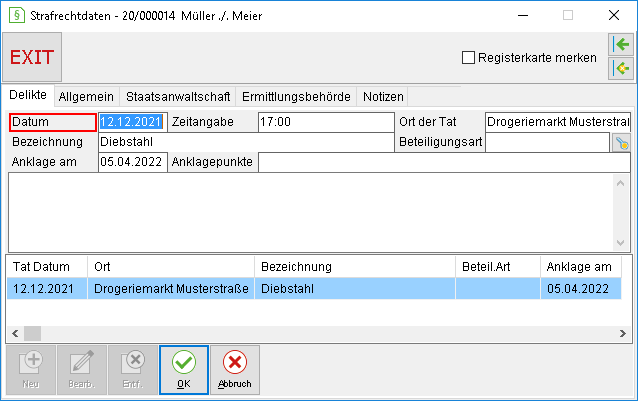Click the Bezeichnung field containing Diebstahl
638x401 pixels.
(x=246, y=142)
